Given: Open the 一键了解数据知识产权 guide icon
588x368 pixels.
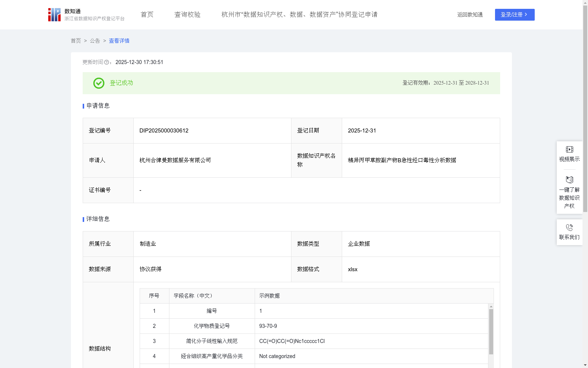Looking at the screenshot, I should click(x=569, y=180).
